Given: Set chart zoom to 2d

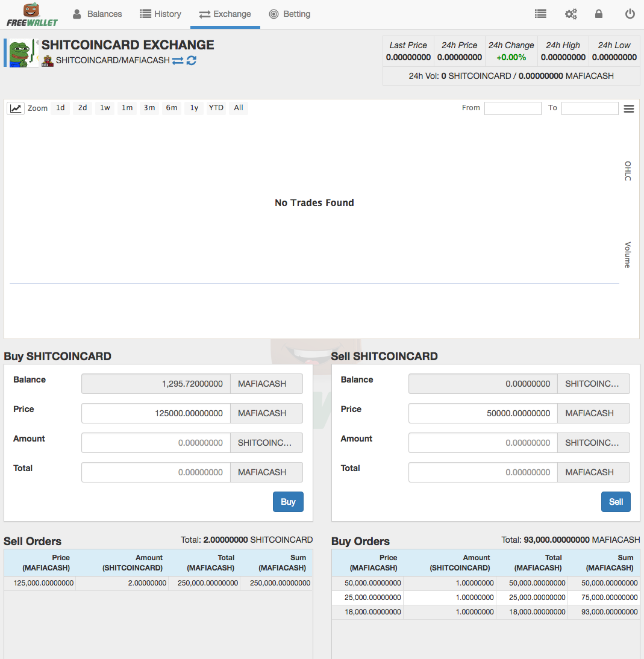Looking at the screenshot, I should tap(83, 108).
